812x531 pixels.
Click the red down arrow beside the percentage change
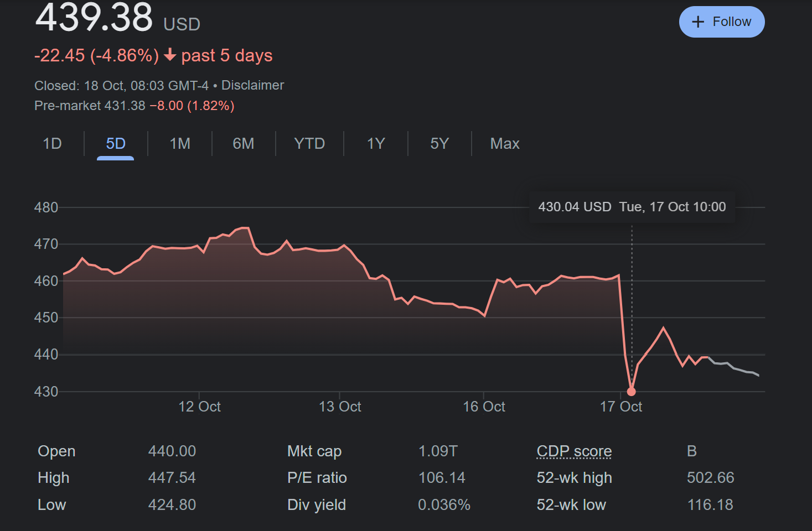point(170,55)
